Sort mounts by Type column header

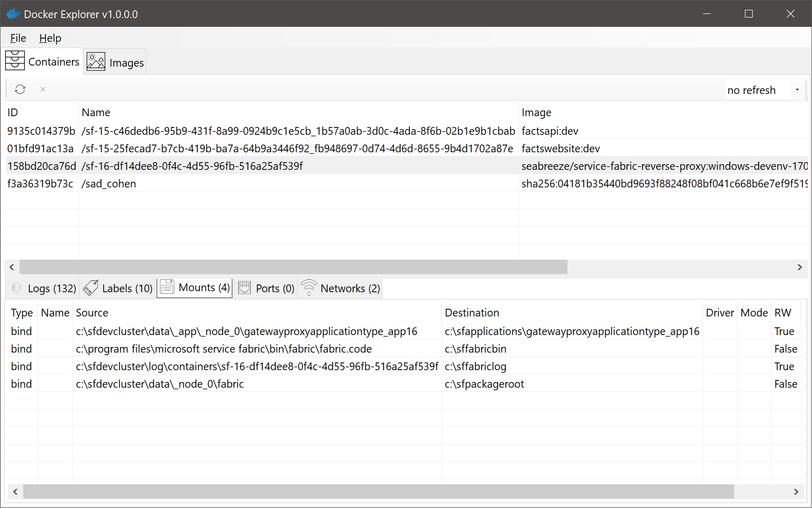pyautogui.click(x=22, y=313)
